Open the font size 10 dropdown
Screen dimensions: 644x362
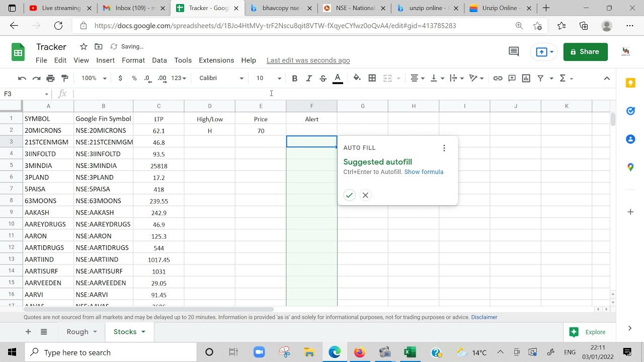(269, 78)
